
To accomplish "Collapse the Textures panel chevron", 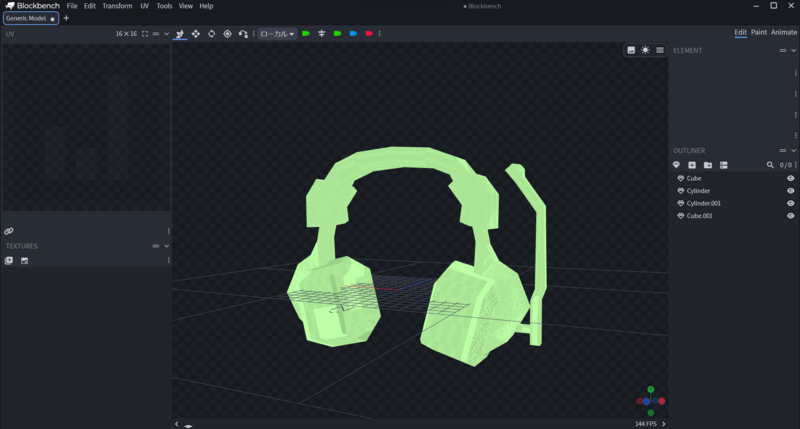I will pos(166,246).
